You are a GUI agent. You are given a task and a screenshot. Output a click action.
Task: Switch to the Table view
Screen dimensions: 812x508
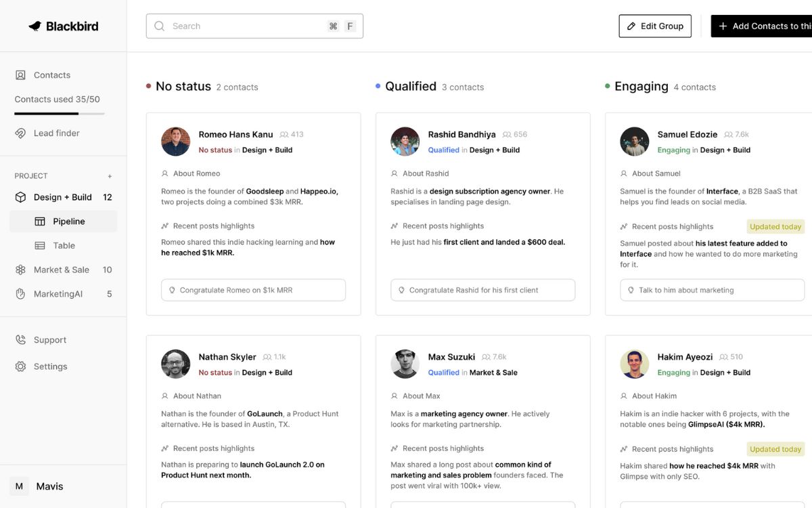[x=63, y=246]
